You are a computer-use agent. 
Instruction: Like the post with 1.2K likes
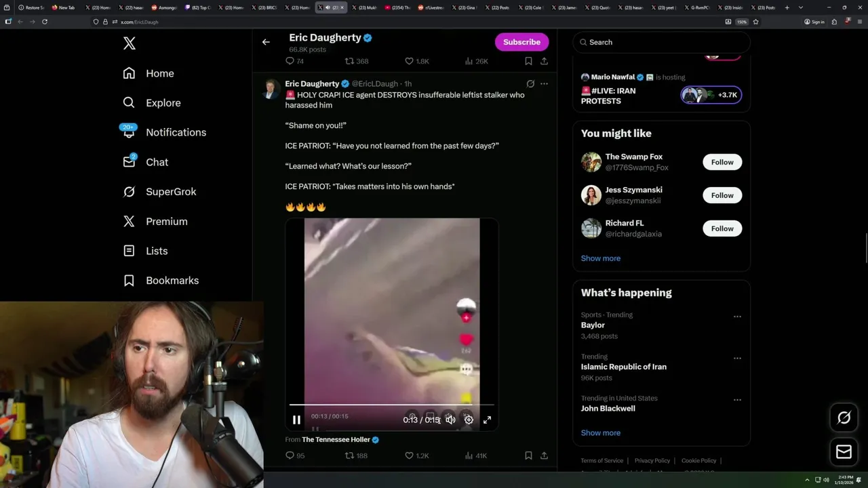[416, 455]
